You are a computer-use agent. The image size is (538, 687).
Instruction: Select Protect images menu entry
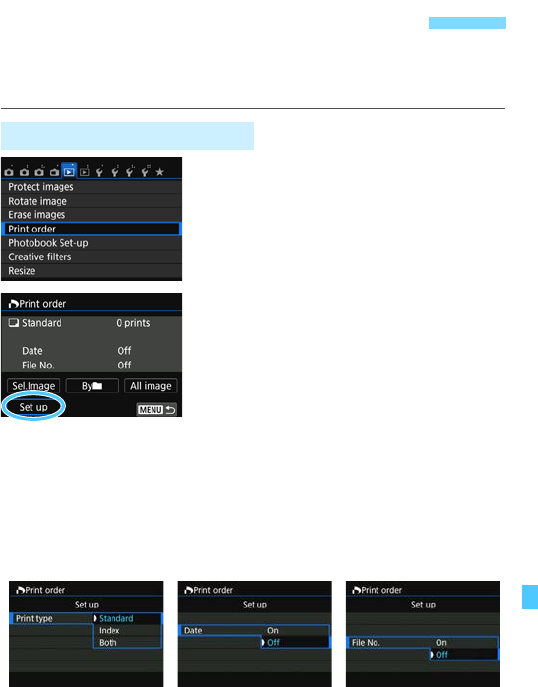coord(91,187)
